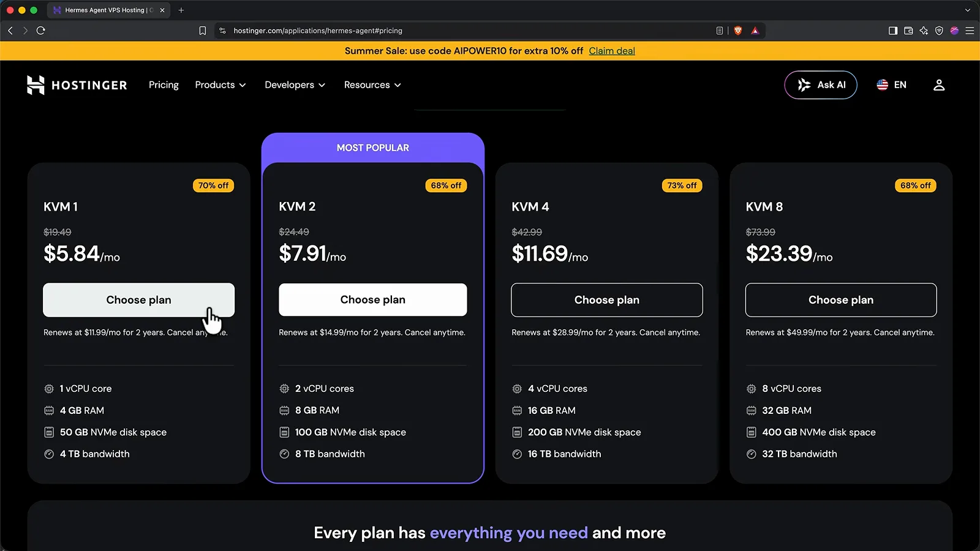Click the VPN shield icon in toolbar

point(939,31)
